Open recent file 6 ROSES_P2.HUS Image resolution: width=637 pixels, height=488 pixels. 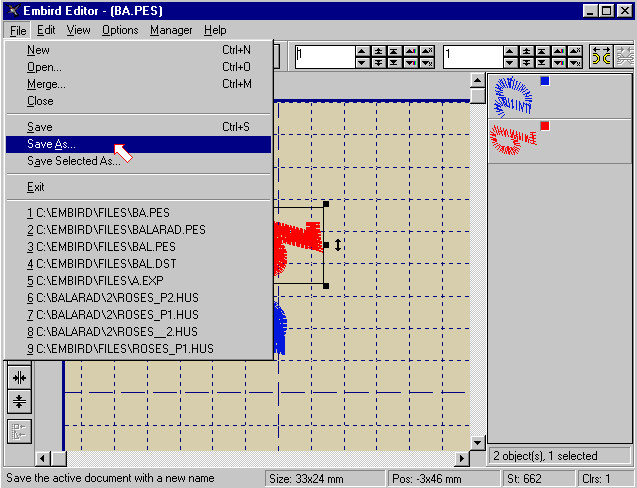coord(139,298)
